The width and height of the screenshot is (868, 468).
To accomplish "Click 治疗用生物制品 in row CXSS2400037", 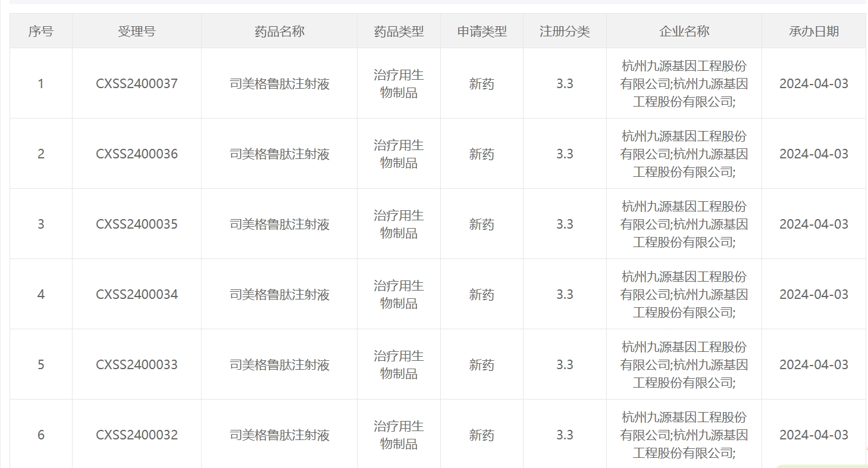I will point(399,84).
